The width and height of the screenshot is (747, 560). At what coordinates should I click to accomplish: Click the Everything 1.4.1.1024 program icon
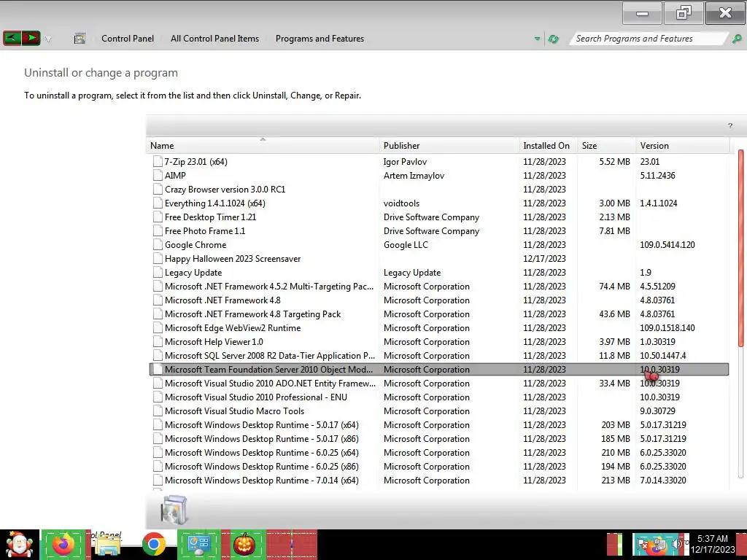click(158, 203)
